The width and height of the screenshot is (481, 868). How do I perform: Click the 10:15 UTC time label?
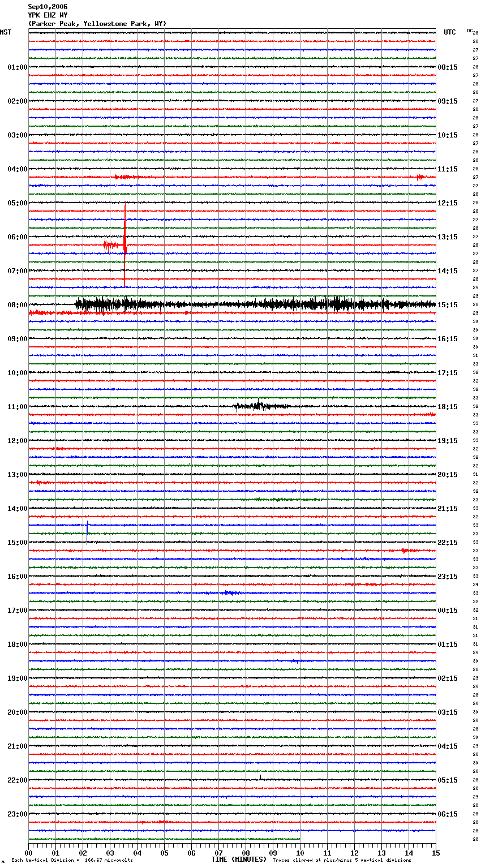pos(448,135)
